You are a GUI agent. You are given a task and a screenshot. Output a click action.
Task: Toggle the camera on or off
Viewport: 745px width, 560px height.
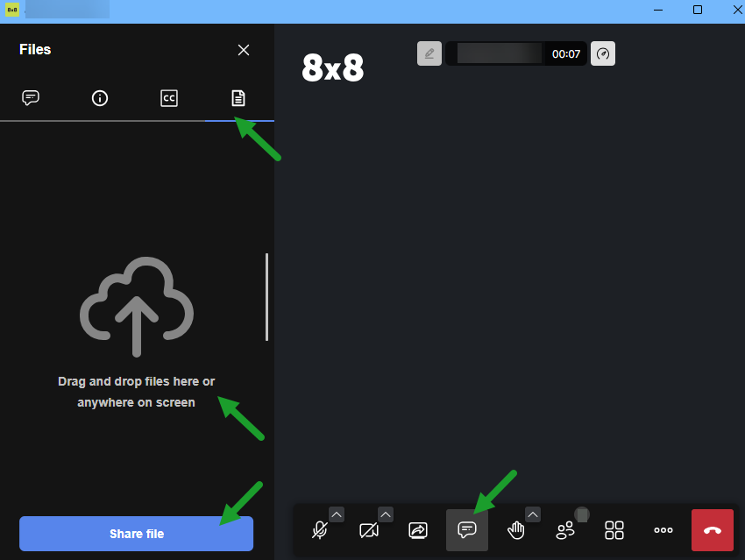(x=369, y=530)
